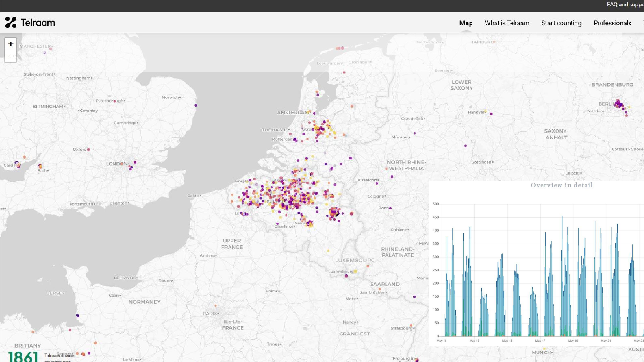
Task: Click the Birmingham city label
Action: pyautogui.click(x=48, y=106)
